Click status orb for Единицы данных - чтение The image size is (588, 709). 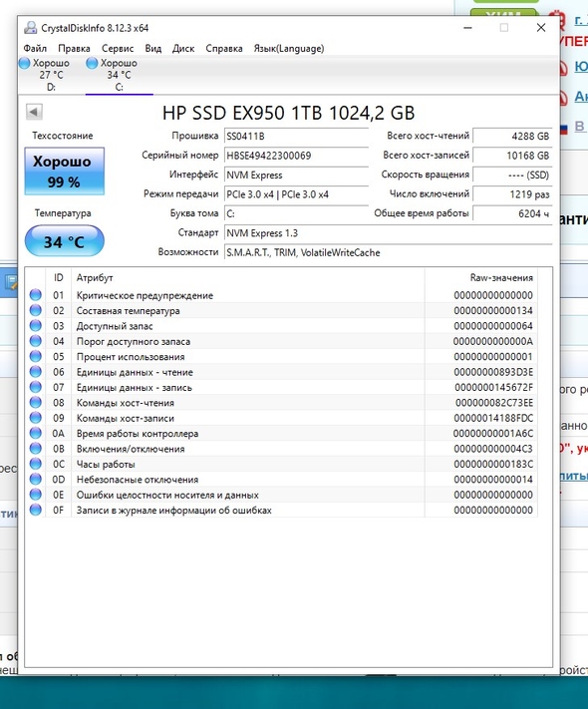click(35, 372)
